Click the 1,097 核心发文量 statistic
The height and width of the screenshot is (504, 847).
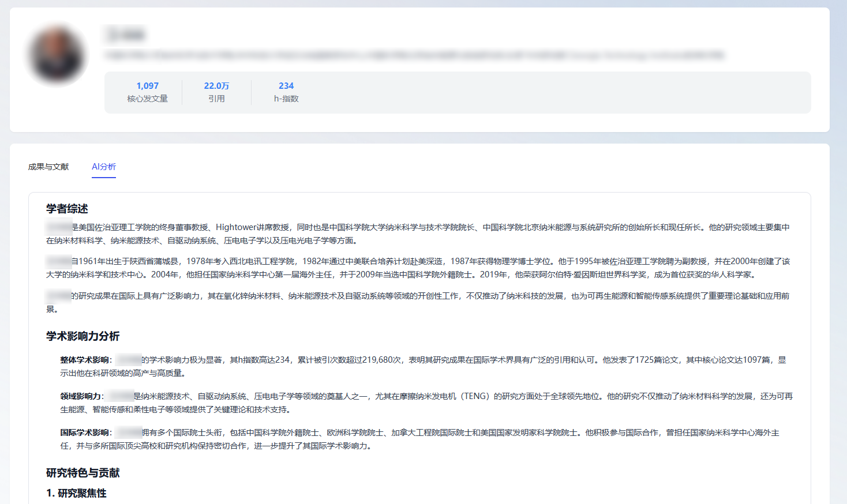click(x=148, y=91)
